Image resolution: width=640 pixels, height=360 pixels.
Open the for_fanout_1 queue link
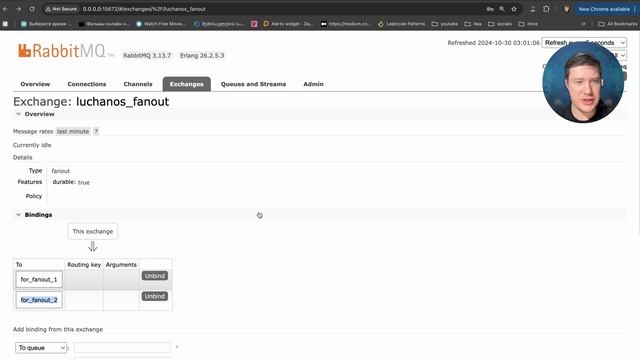pos(39,280)
